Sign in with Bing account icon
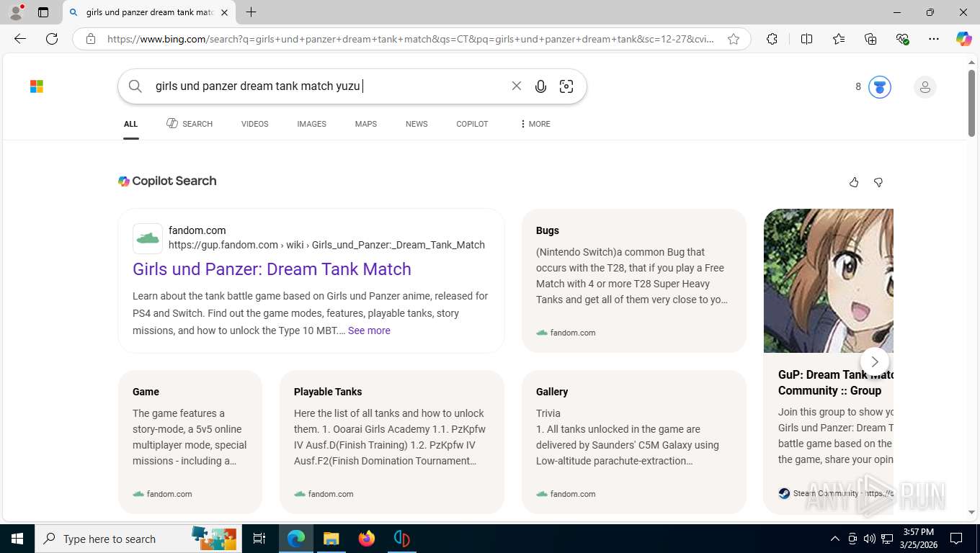 coord(925,87)
